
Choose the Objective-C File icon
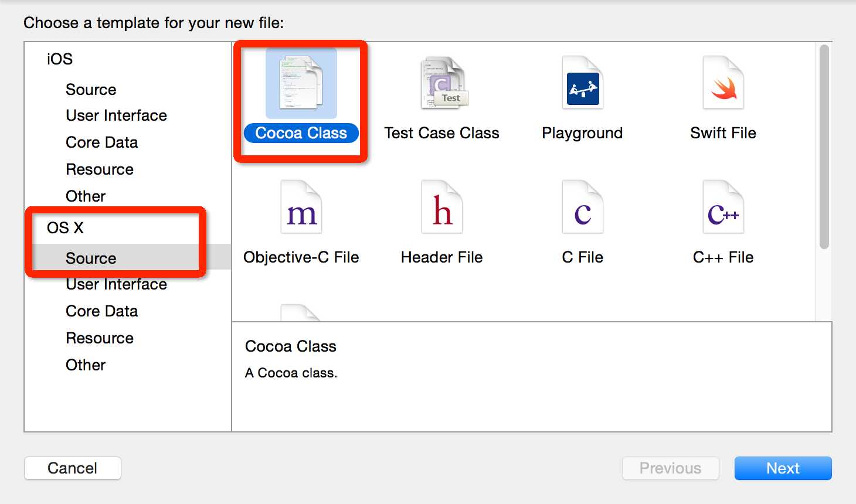[301, 207]
